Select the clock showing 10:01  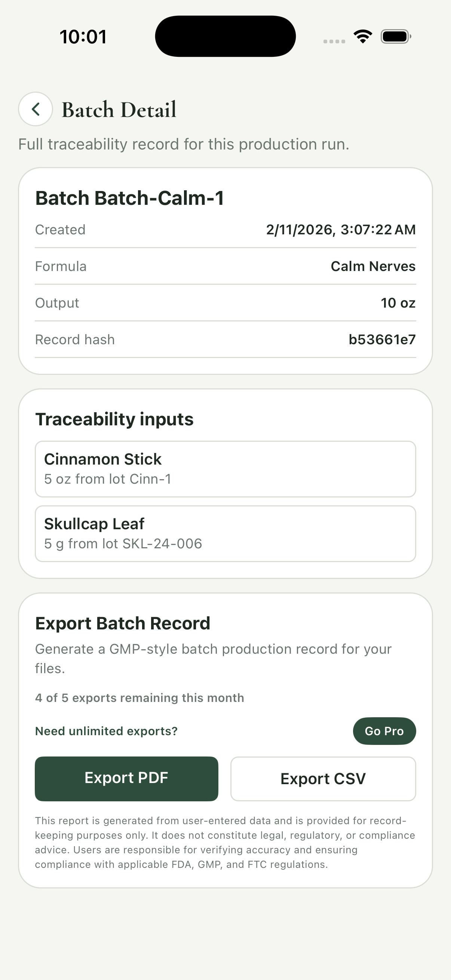pos(83,36)
